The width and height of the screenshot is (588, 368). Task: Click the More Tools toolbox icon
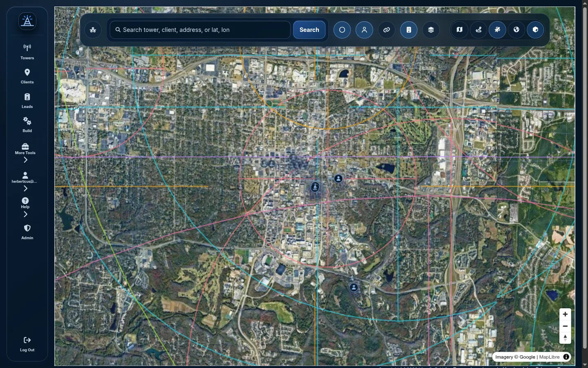pos(25,146)
